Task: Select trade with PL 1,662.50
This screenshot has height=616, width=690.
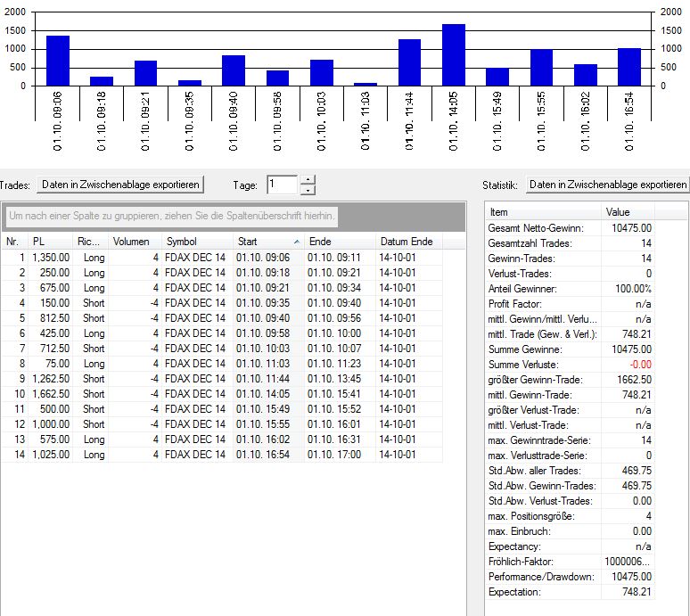Action: click(222, 394)
